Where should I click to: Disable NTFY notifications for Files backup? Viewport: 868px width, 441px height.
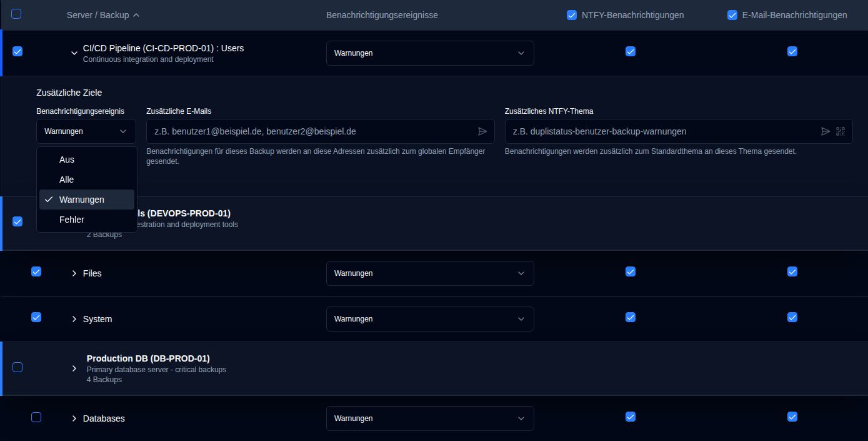point(631,271)
